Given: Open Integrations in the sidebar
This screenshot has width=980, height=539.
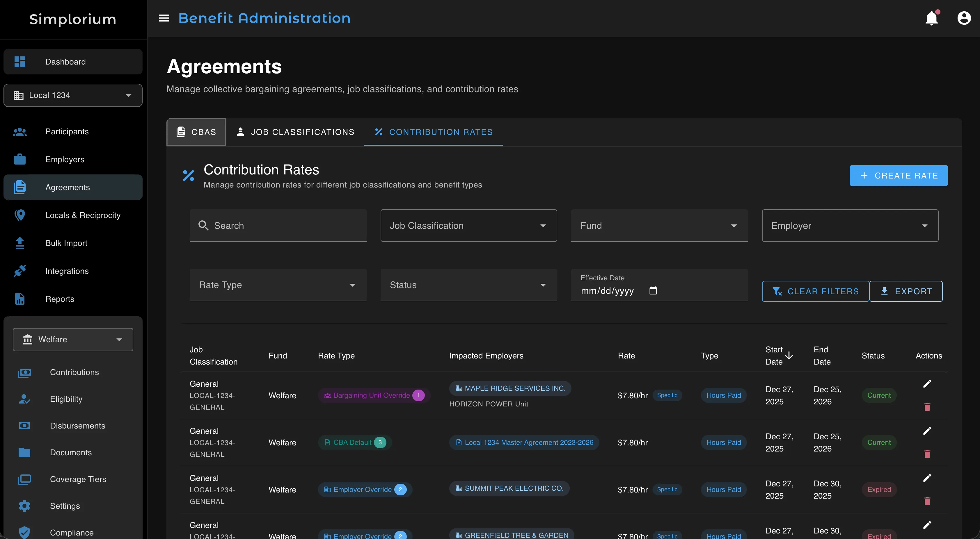Looking at the screenshot, I should coord(67,271).
